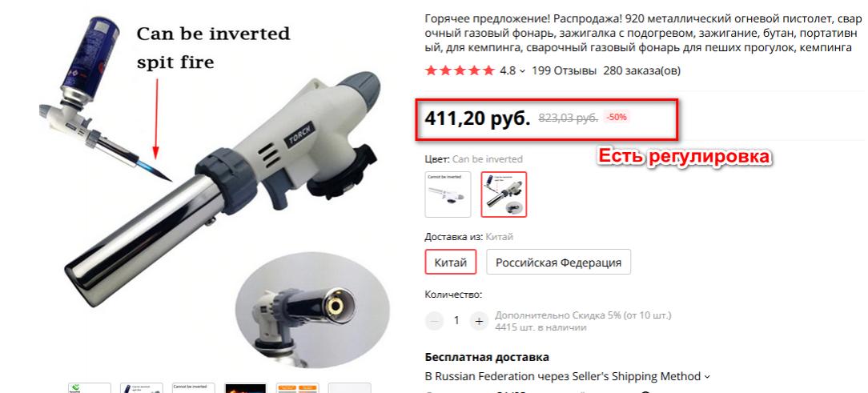Click the five-star rating icons

[460, 71]
